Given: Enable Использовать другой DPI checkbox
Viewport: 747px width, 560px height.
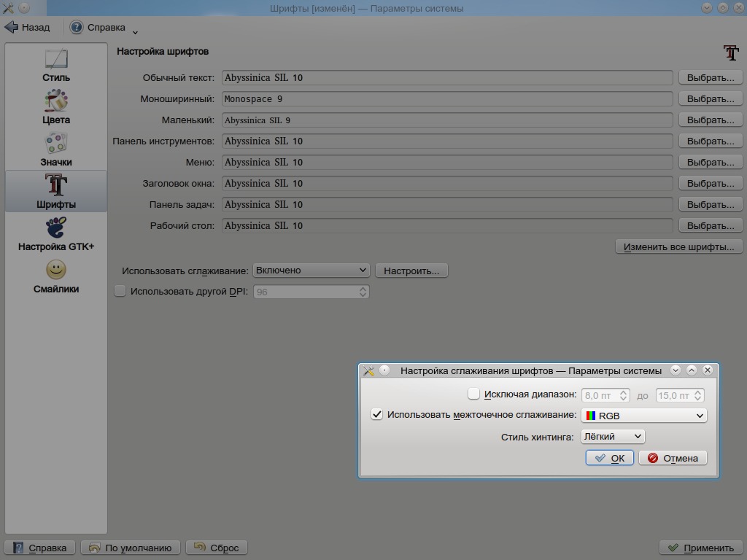Looking at the screenshot, I should tap(120, 291).
